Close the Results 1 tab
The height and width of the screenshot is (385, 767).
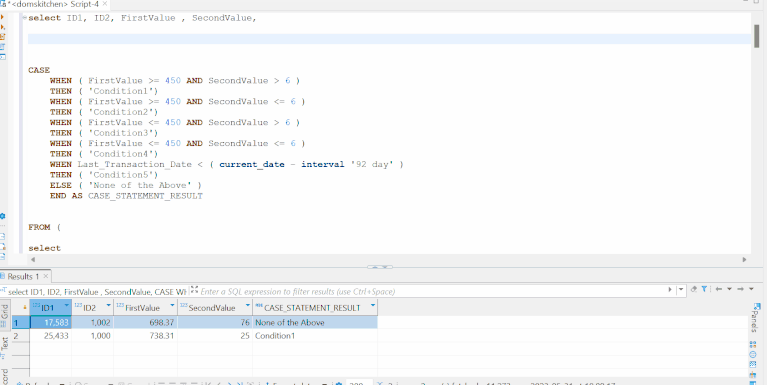click(45, 276)
